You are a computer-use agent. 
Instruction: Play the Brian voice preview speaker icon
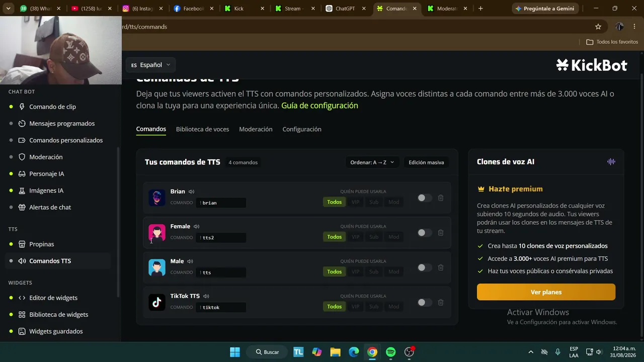pyautogui.click(x=191, y=192)
